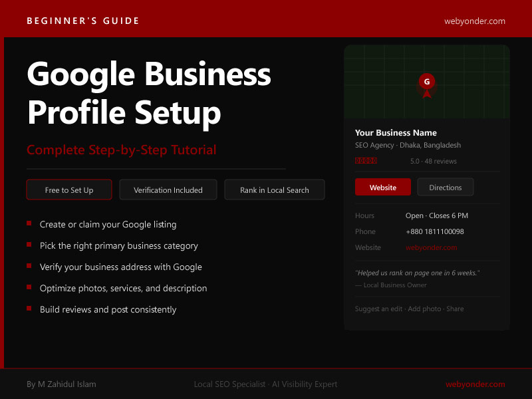Image resolution: width=532 pixels, height=399 pixels.
Task: Click Optimize photos, services, and description
Action: [x=123, y=289]
